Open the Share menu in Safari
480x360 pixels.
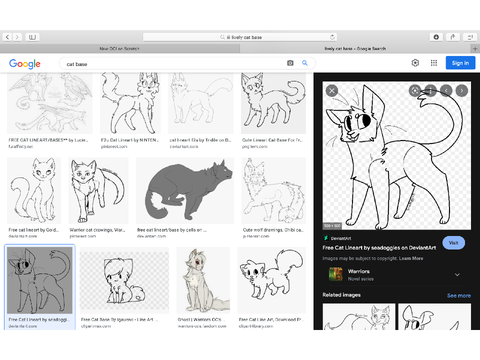tap(453, 37)
